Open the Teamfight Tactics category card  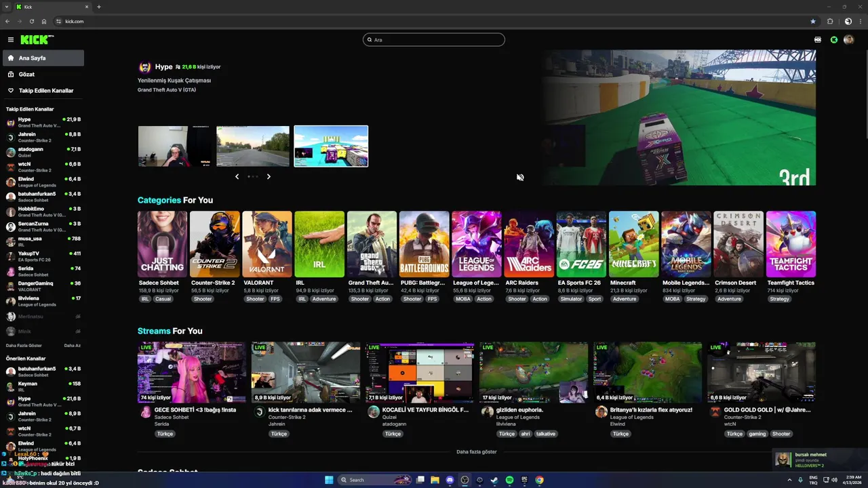coord(791,244)
